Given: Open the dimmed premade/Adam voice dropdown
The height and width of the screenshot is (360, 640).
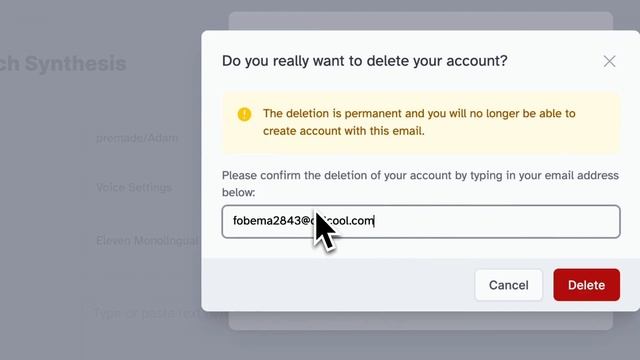Looking at the screenshot, I should [137, 138].
